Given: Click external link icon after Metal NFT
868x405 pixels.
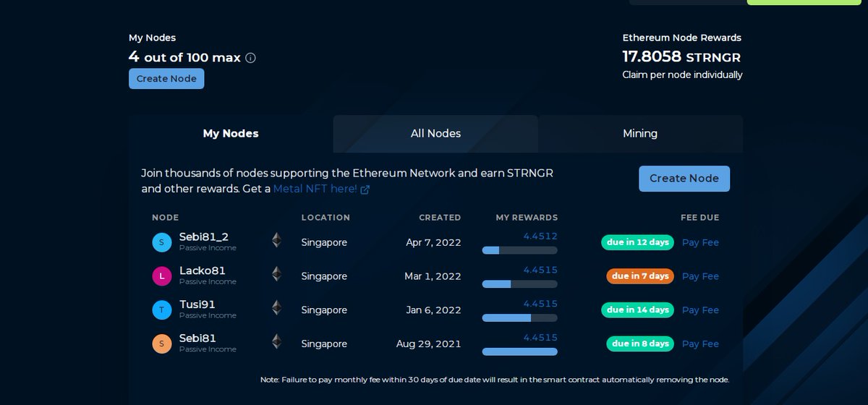Looking at the screenshot, I should (x=365, y=189).
